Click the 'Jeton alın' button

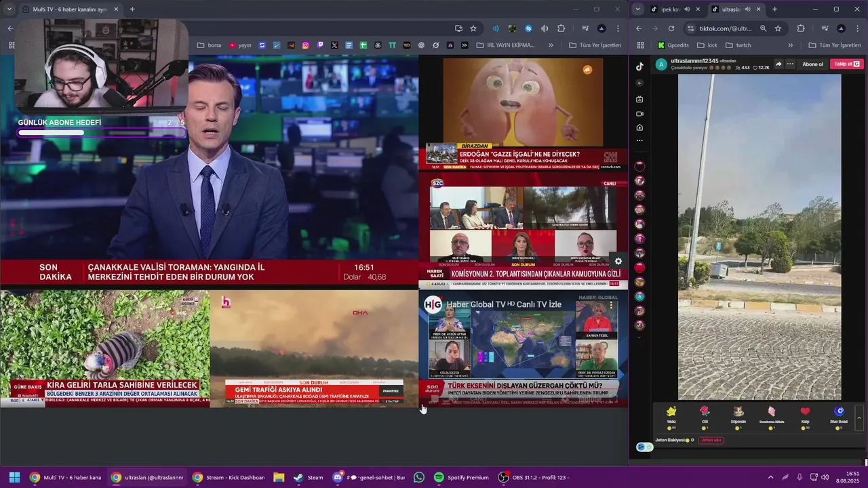[x=711, y=440]
